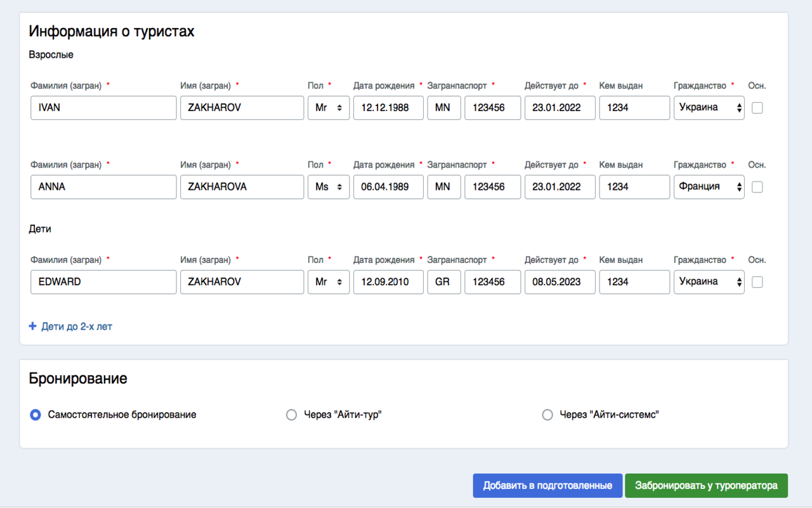Click the passport series field showing GR
This screenshot has height=508, width=812.
coord(444,282)
